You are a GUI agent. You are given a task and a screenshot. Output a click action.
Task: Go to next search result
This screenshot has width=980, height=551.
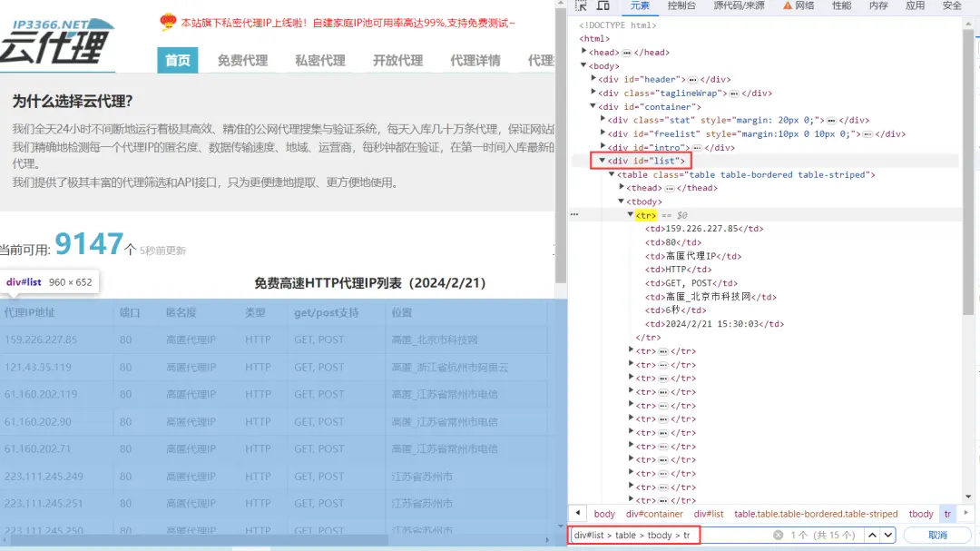pyautogui.click(x=888, y=535)
